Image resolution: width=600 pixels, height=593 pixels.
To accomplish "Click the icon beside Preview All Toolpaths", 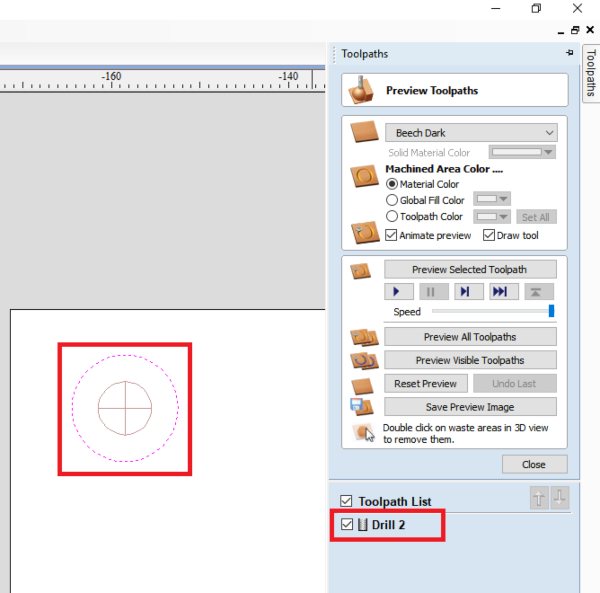I will [x=364, y=337].
